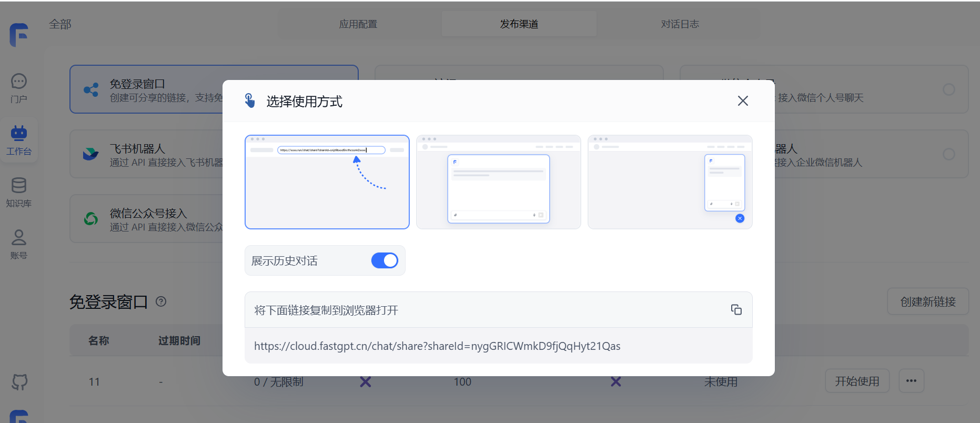The width and height of the screenshot is (980, 423).
Task: Click the share icon of 免登录窗口 card
Action: [x=91, y=89]
